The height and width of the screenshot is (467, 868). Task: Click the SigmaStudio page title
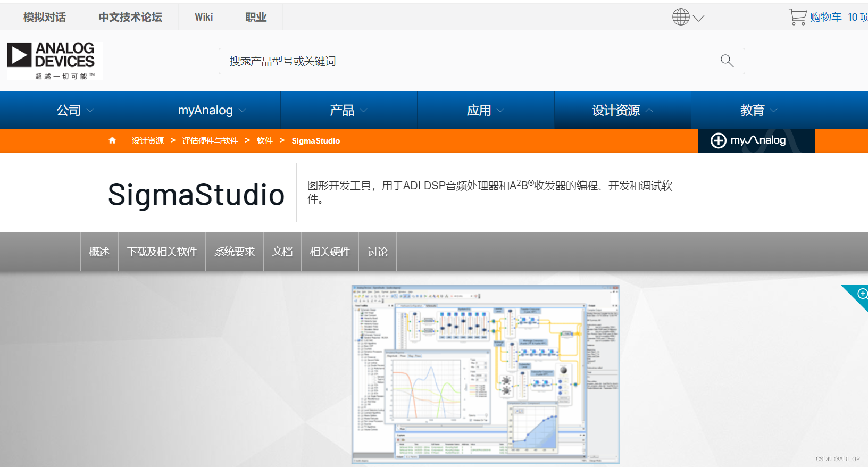click(x=196, y=194)
